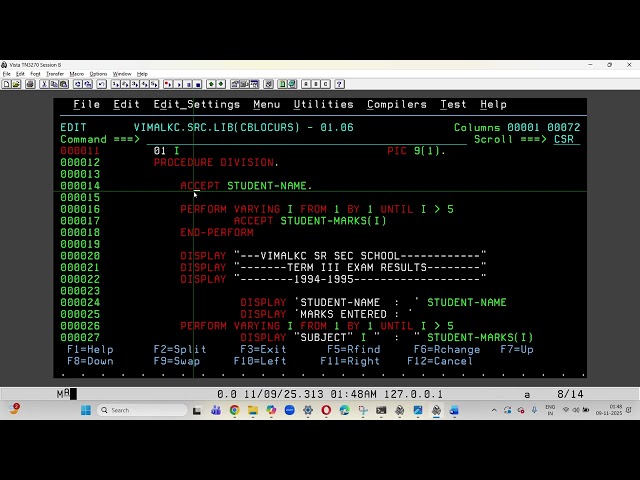This screenshot has height=480, width=640.
Task: Click the Scroll CSR field
Action: (566, 139)
